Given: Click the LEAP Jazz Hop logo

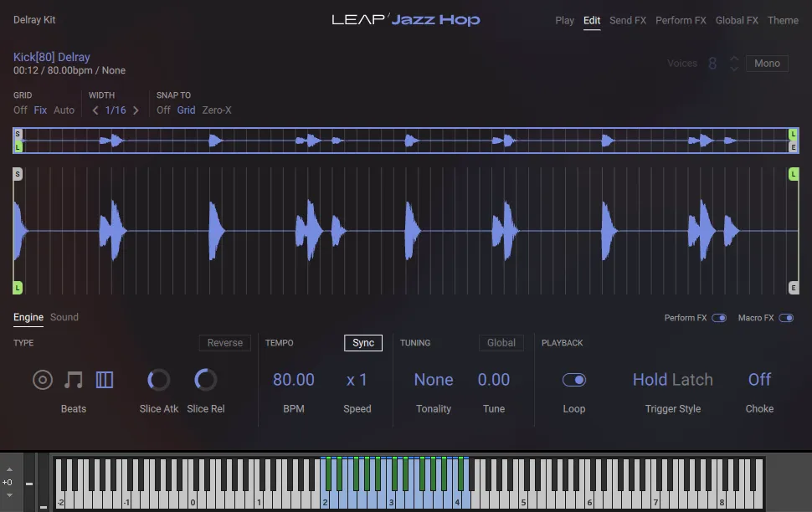Looking at the screenshot, I should coord(407,19).
